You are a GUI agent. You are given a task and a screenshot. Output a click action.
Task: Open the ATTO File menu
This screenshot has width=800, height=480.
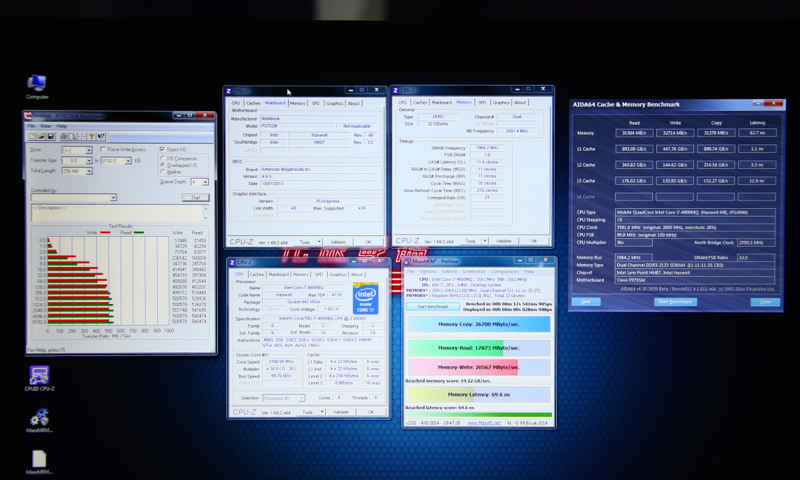31,126
